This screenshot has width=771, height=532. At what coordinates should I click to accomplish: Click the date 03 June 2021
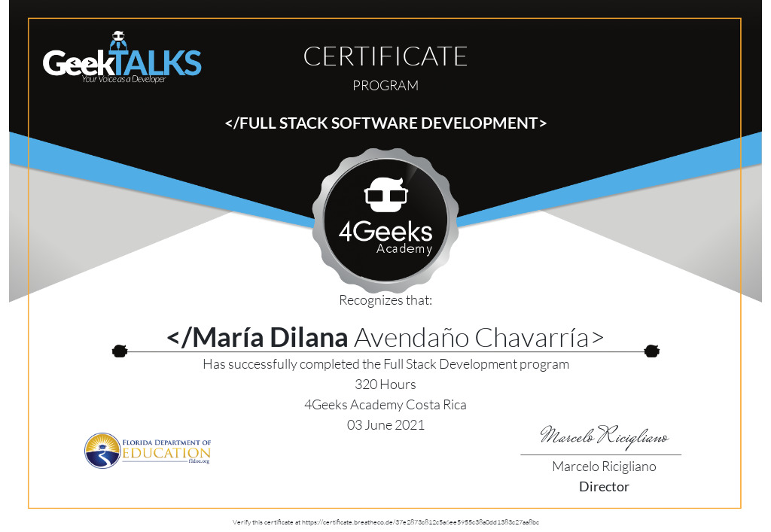(x=385, y=425)
